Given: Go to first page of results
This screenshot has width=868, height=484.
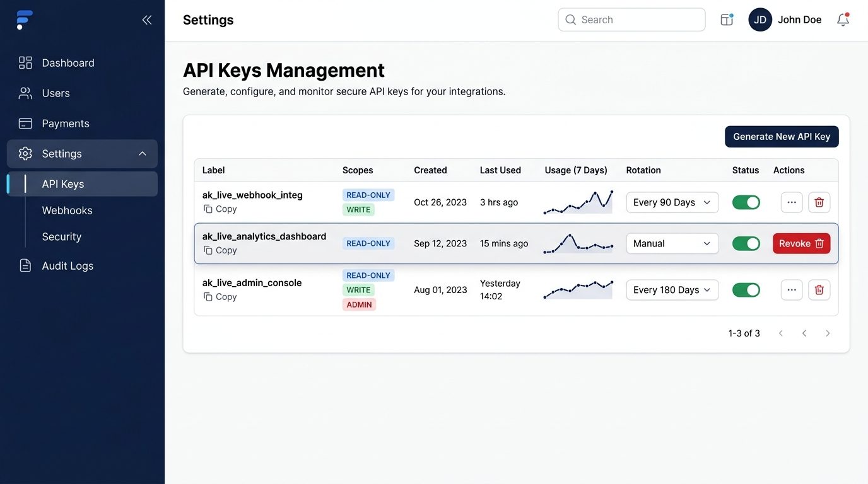Looking at the screenshot, I should pos(781,333).
